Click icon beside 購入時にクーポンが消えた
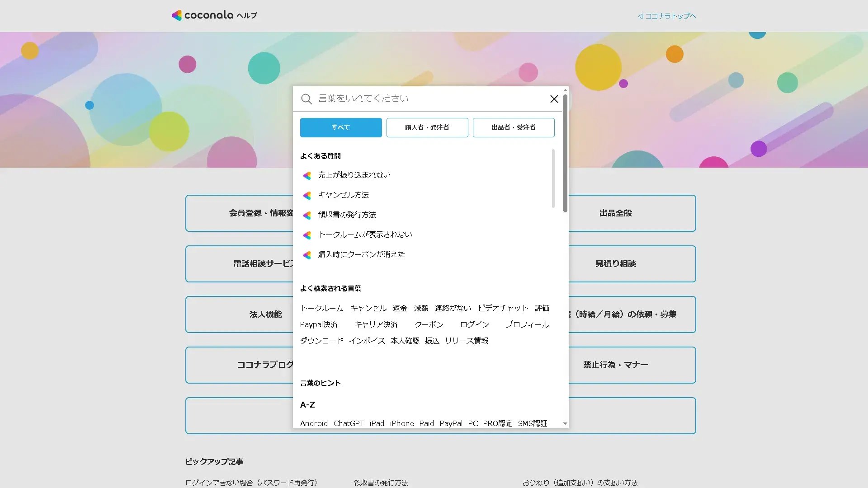The width and height of the screenshot is (868, 488). point(307,255)
